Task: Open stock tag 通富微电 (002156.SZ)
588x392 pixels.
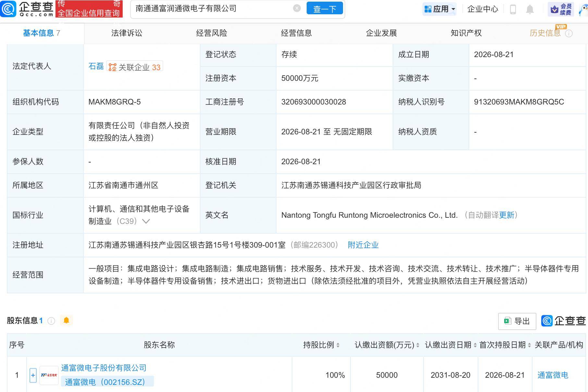Action: [x=107, y=382]
